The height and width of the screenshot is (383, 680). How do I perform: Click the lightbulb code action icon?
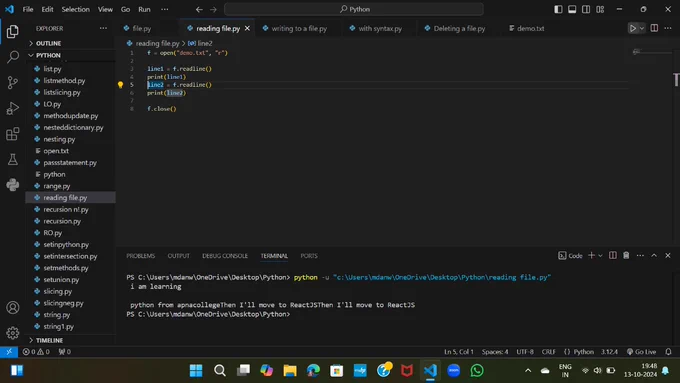[x=121, y=85]
